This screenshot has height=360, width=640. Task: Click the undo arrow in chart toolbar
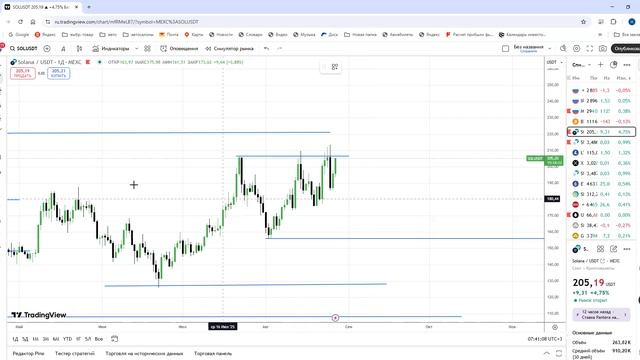[x=266, y=49]
